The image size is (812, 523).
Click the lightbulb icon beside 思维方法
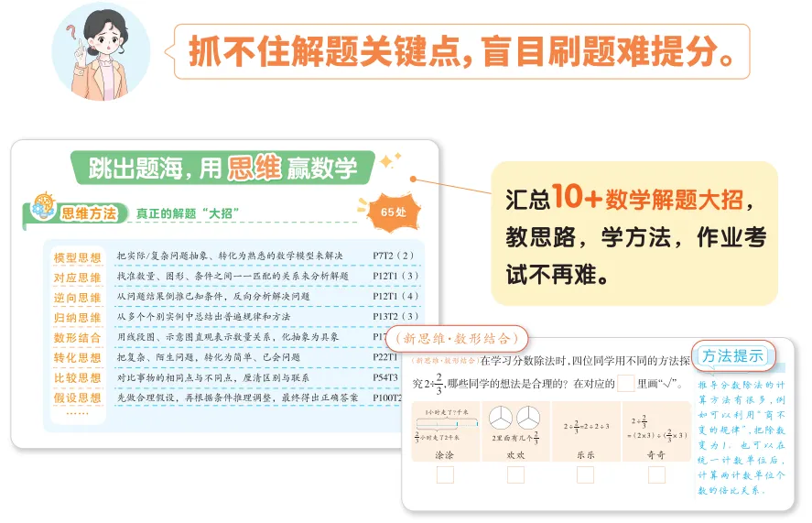[x=42, y=204]
